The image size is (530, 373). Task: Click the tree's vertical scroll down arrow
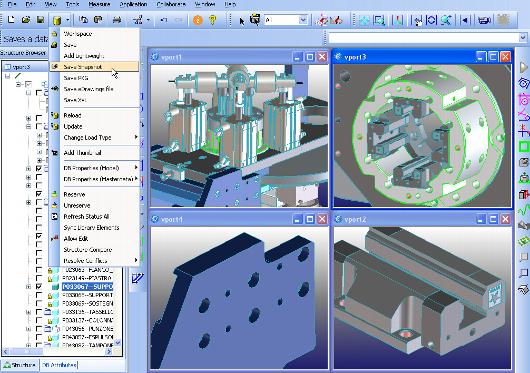117,343
